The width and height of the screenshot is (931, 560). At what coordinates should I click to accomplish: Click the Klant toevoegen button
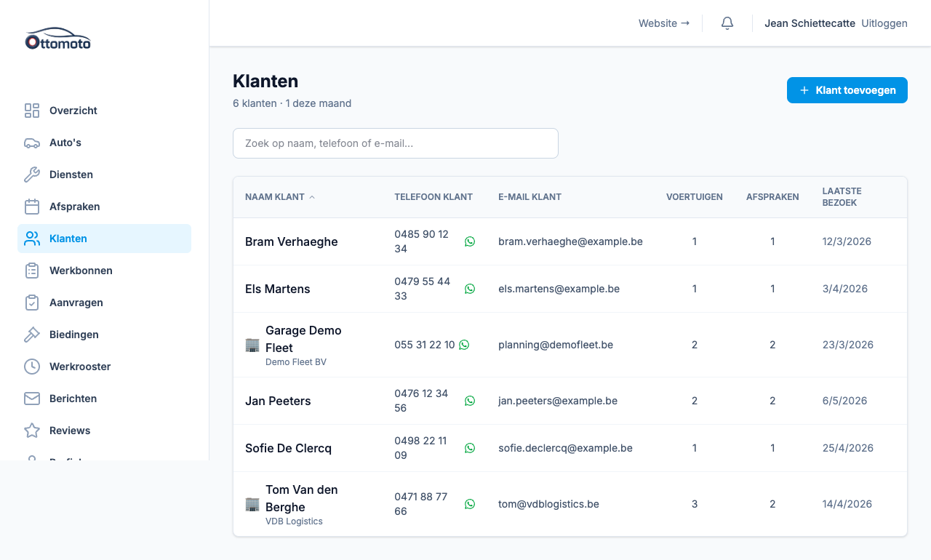click(x=847, y=90)
